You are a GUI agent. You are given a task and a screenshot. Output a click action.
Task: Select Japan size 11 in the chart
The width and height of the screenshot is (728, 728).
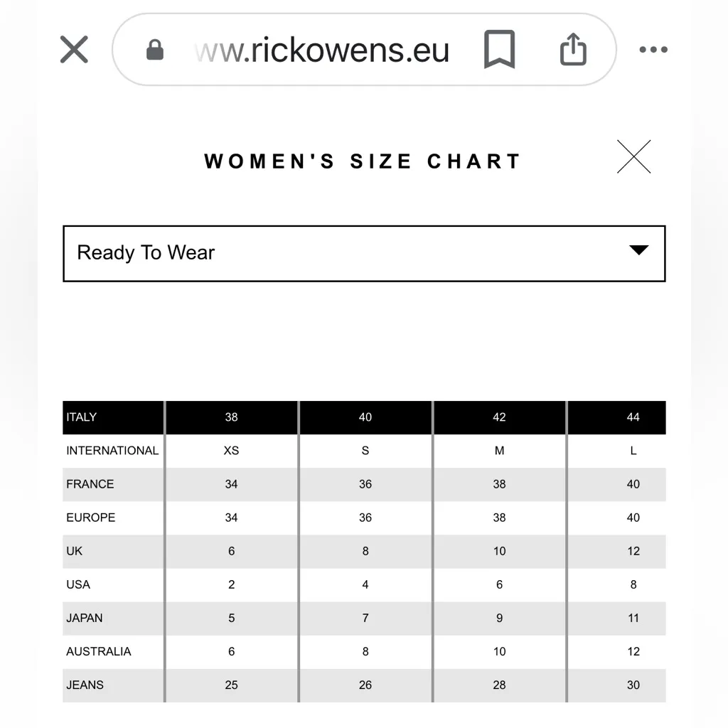(x=633, y=618)
